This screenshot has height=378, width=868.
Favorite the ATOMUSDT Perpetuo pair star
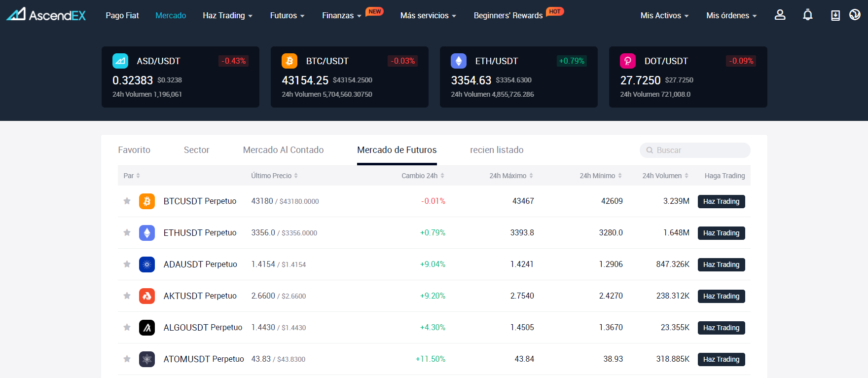[127, 359]
